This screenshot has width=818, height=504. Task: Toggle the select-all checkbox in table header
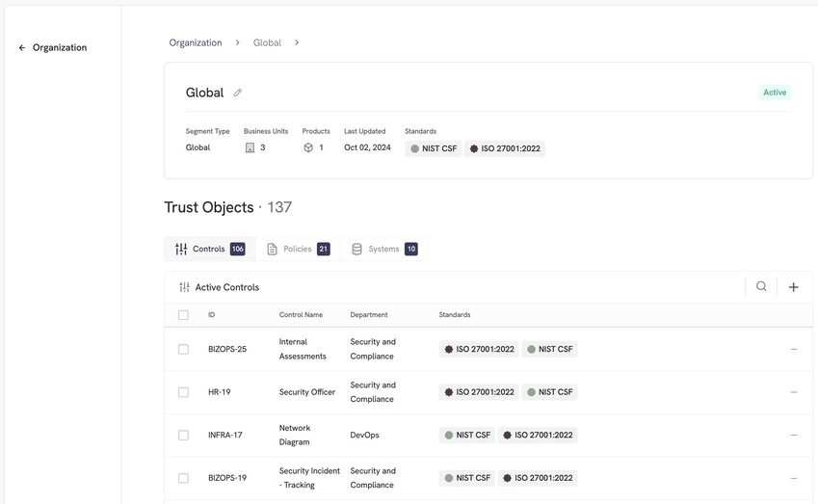(183, 315)
